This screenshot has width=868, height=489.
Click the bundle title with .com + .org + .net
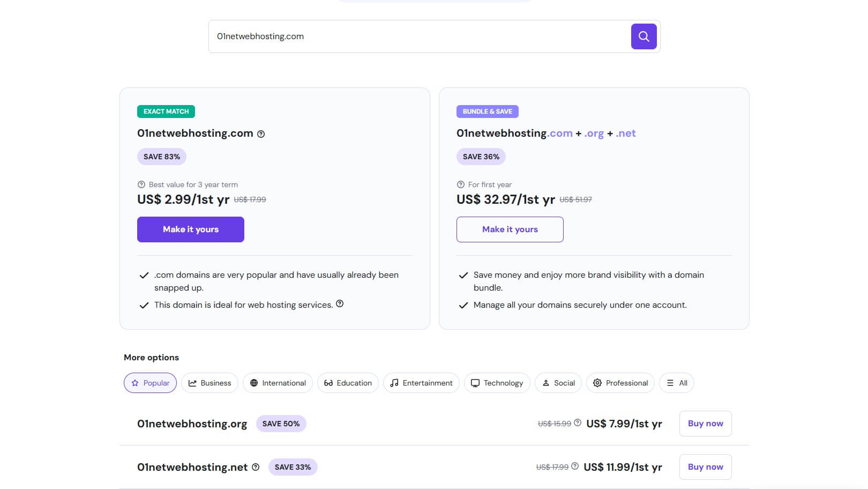546,134
